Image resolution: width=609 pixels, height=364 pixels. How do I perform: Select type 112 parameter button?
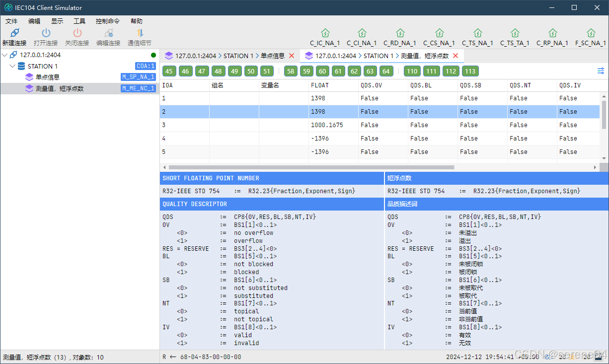[x=451, y=71]
